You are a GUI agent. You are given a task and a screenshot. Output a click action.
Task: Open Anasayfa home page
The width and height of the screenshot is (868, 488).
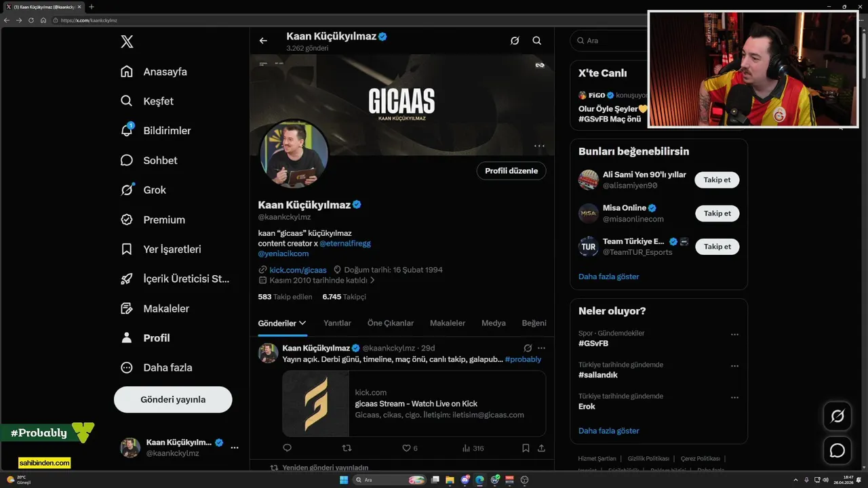pos(154,72)
